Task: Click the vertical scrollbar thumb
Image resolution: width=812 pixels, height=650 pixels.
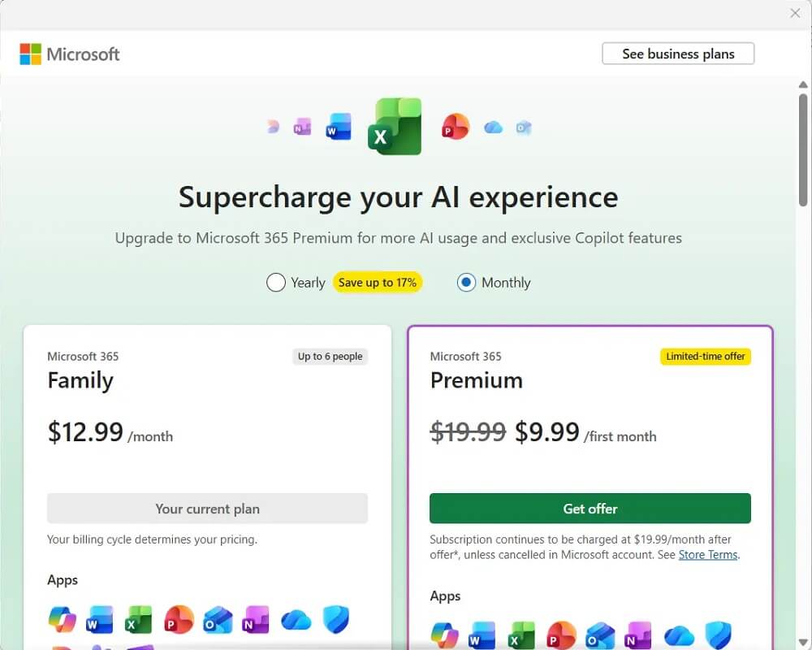Action: point(803,150)
